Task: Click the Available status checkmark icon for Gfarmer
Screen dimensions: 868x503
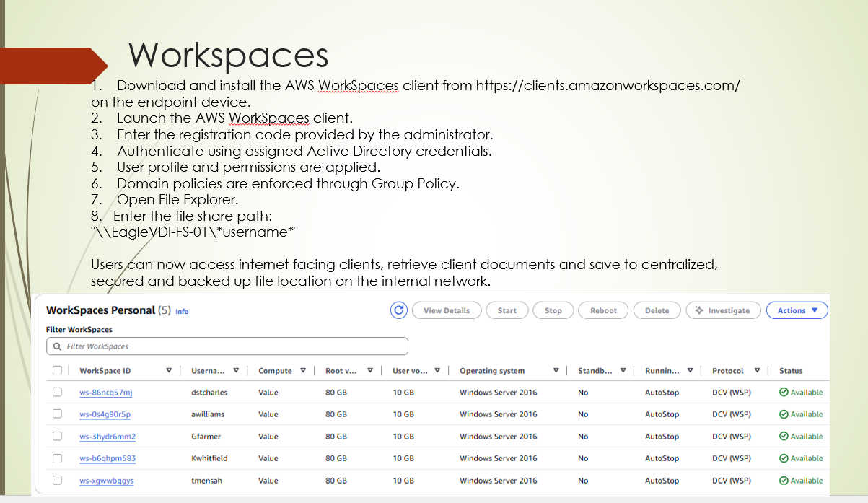Action: pos(784,437)
